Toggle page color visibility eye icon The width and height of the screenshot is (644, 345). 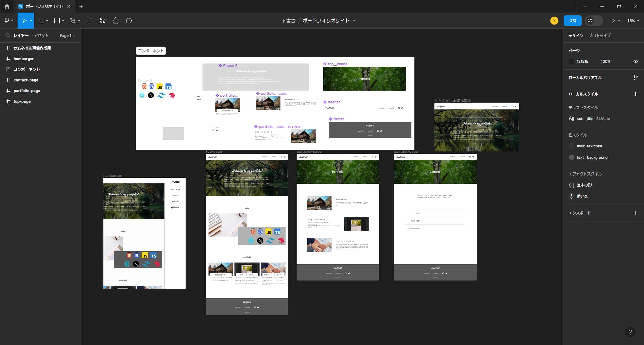(636, 61)
